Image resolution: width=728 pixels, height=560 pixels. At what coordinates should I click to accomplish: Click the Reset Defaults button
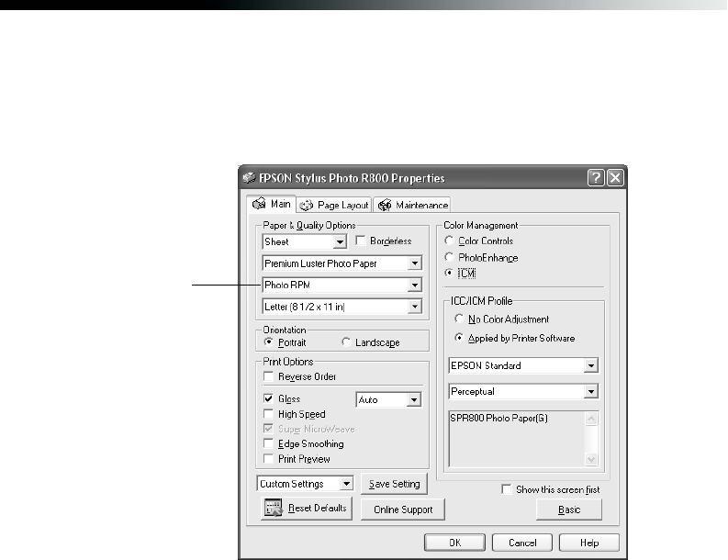pyautogui.click(x=307, y=508)
